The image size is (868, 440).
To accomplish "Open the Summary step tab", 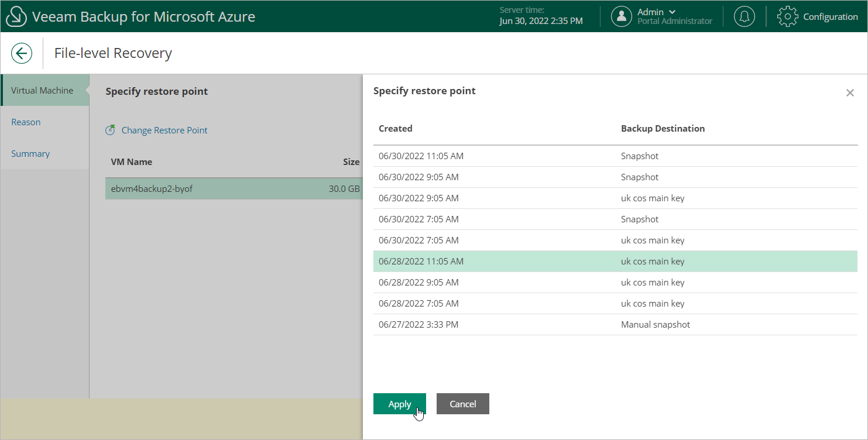I will pyautogui.click(x=30, y=153).
